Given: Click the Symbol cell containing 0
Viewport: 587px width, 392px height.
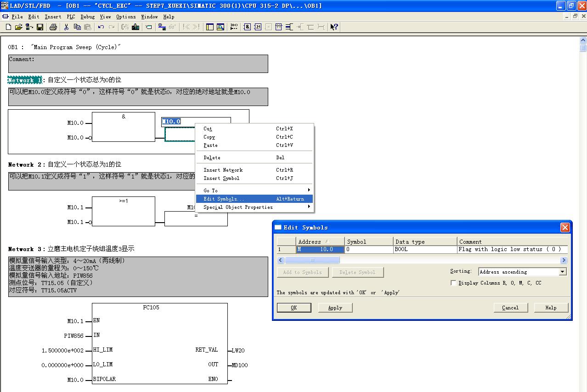Looking at the screenshot, I should [369, 249].
